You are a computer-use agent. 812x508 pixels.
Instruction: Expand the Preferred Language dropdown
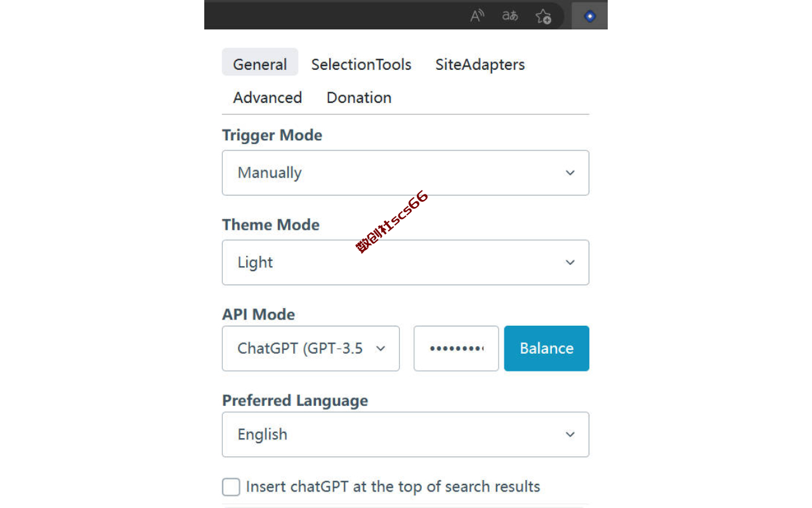point(405,434)
